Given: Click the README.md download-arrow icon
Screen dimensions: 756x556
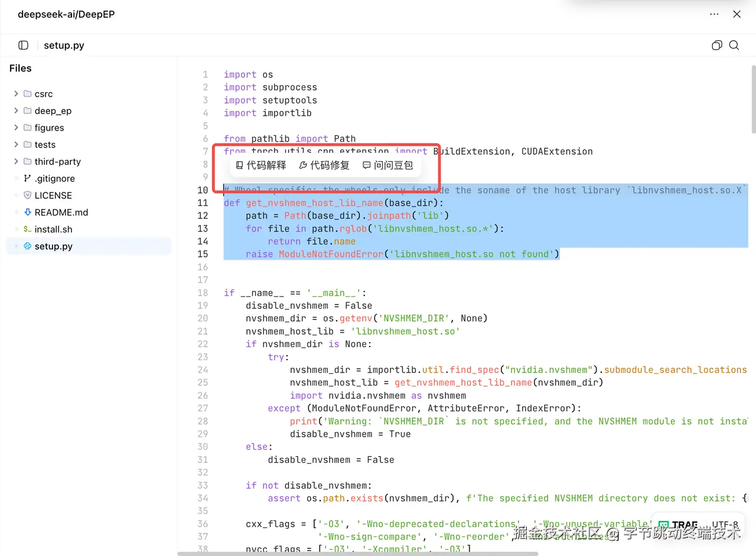Looking at the screenshot, I should [x=27, y=212].
